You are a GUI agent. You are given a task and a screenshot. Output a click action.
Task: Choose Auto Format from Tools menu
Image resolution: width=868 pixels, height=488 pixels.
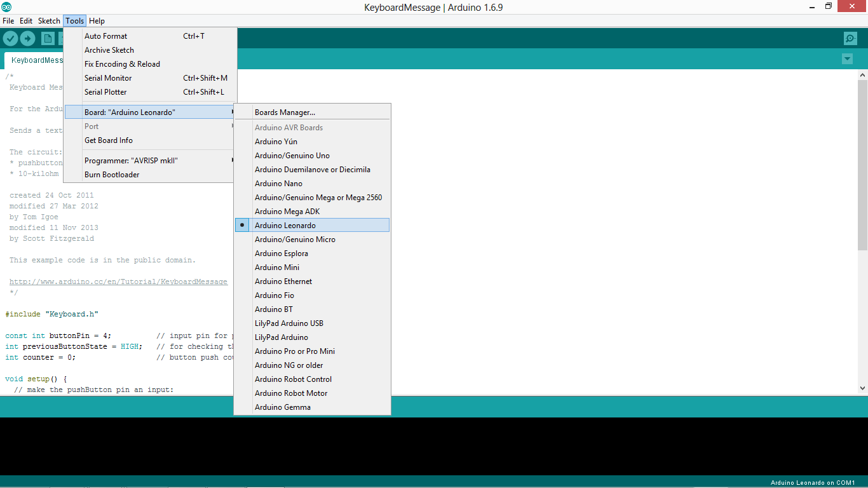150,36
